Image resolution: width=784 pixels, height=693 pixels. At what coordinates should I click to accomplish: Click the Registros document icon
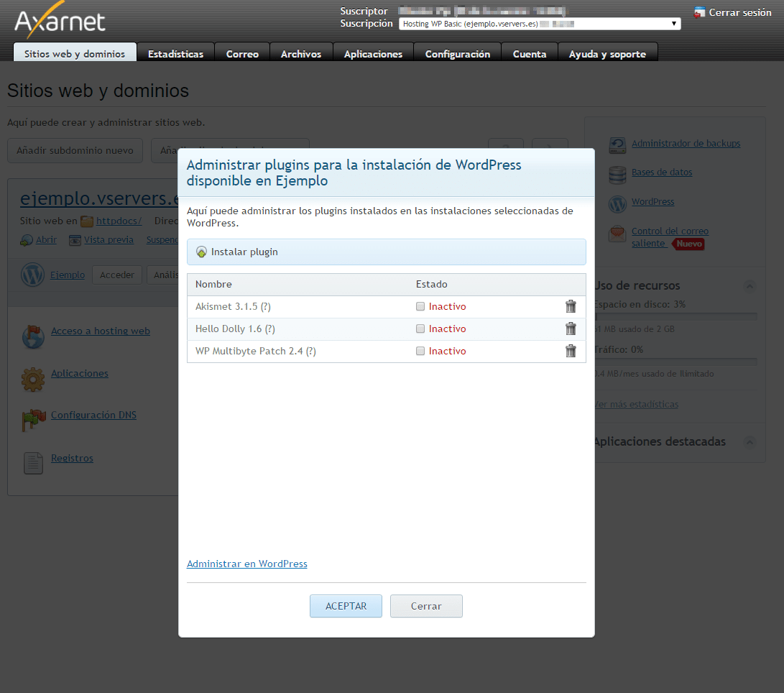tap(33, 463)
